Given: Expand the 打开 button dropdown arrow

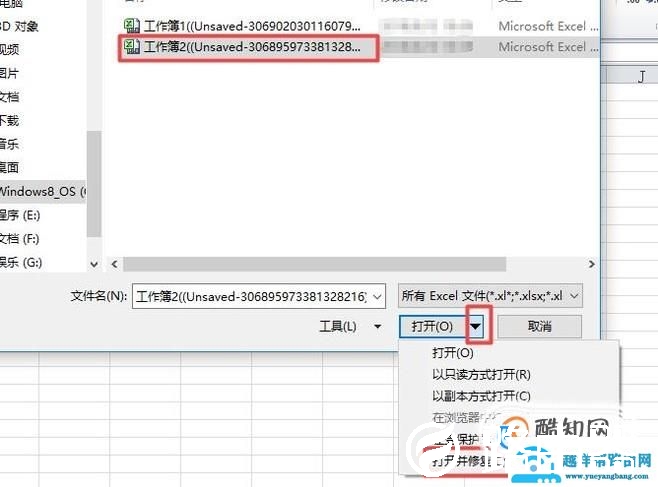Looking at the screenshot, I should [475, 326].
